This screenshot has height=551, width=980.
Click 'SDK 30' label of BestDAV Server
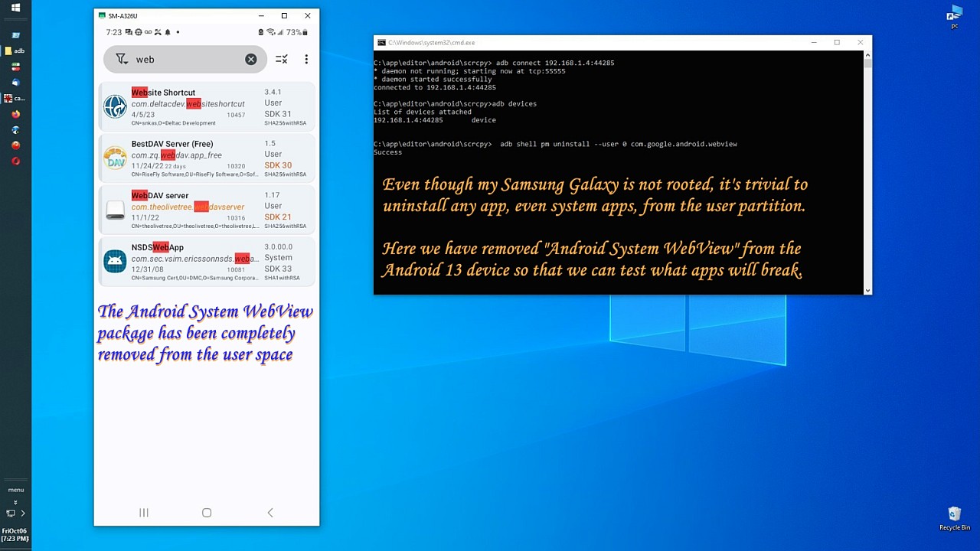pyautogui.click(x=278, y=165)
